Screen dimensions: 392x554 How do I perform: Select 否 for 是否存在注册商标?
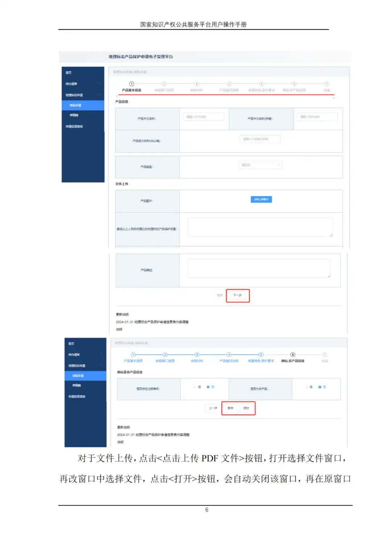(208, 387)
